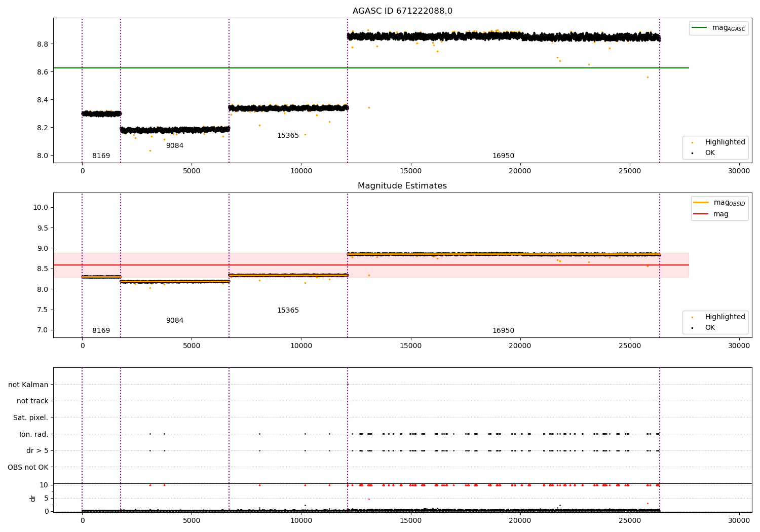Click the 'Sat. pixel.' axis label

[x=31, y=418]
